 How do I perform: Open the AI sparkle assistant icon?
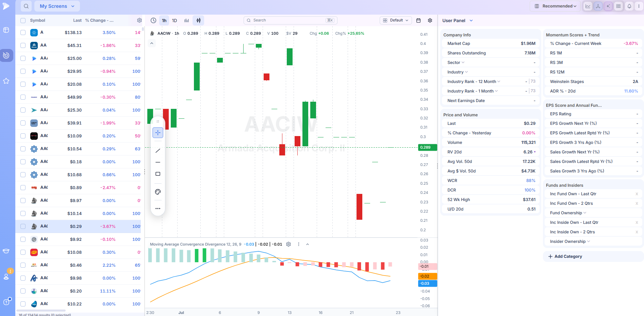point(608,6)
